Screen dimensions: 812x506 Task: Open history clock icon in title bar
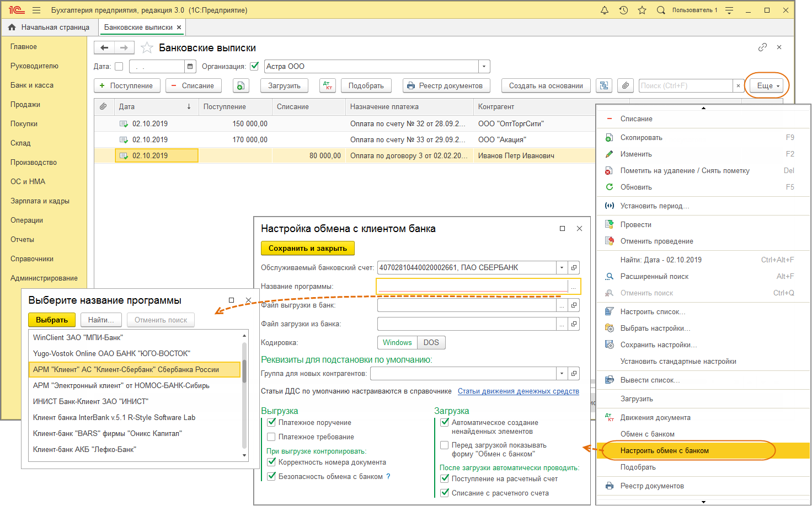pyautogui.click(x=623, y=10)
